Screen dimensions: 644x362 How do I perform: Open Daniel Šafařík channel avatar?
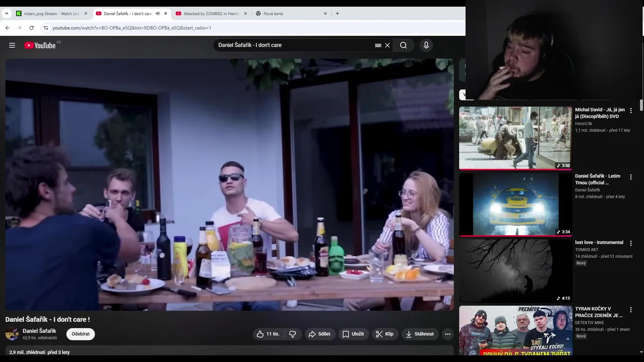(12, 334)
